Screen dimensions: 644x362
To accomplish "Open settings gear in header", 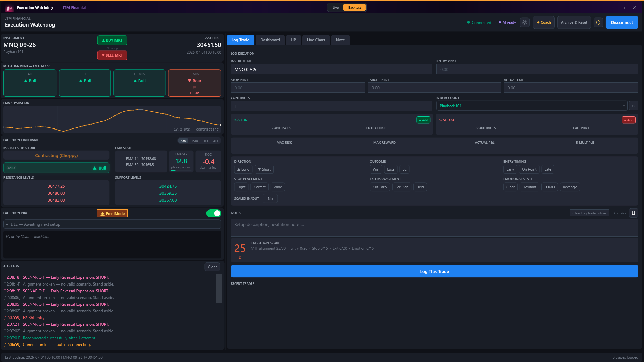I will [x=524, y=22].
